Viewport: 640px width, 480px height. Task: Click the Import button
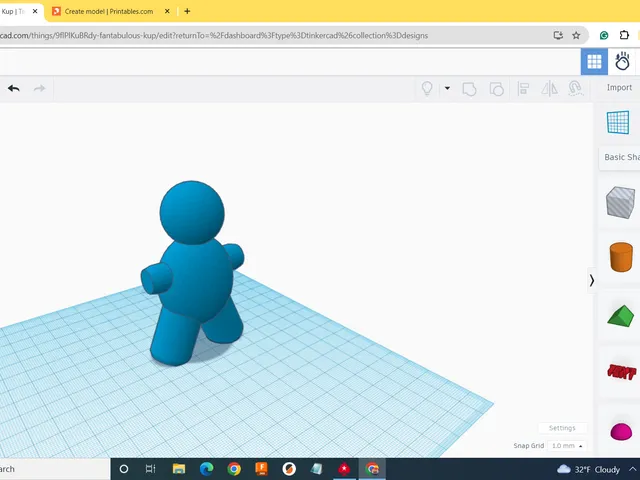point(619,87)
